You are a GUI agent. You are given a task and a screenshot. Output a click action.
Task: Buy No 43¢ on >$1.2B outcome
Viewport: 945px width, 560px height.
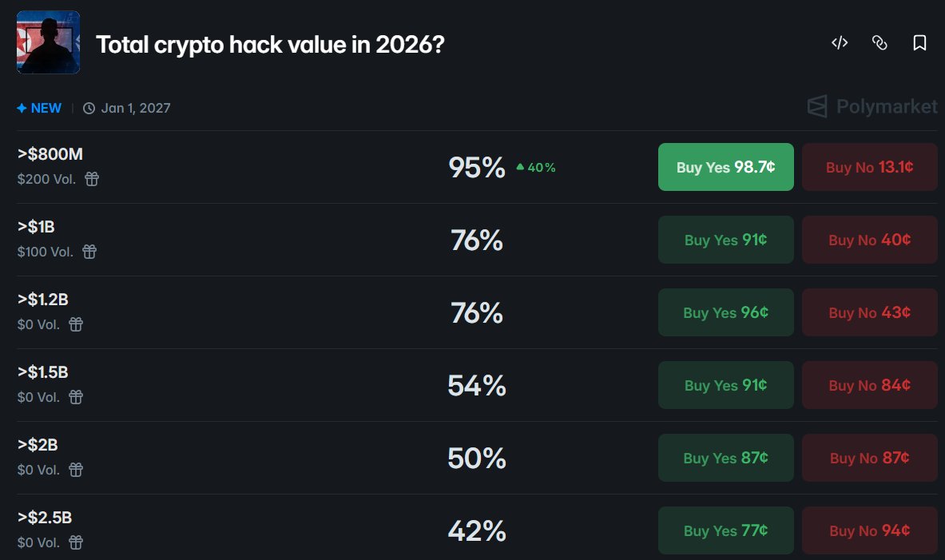pos(870,312)
